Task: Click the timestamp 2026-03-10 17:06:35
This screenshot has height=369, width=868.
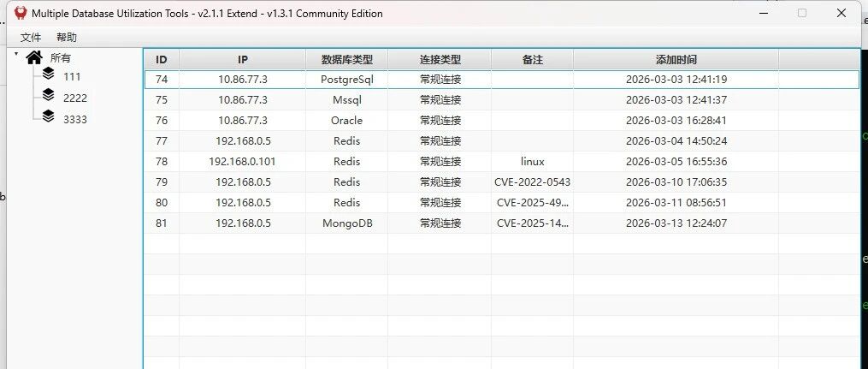Action: (x=676, y=182)
